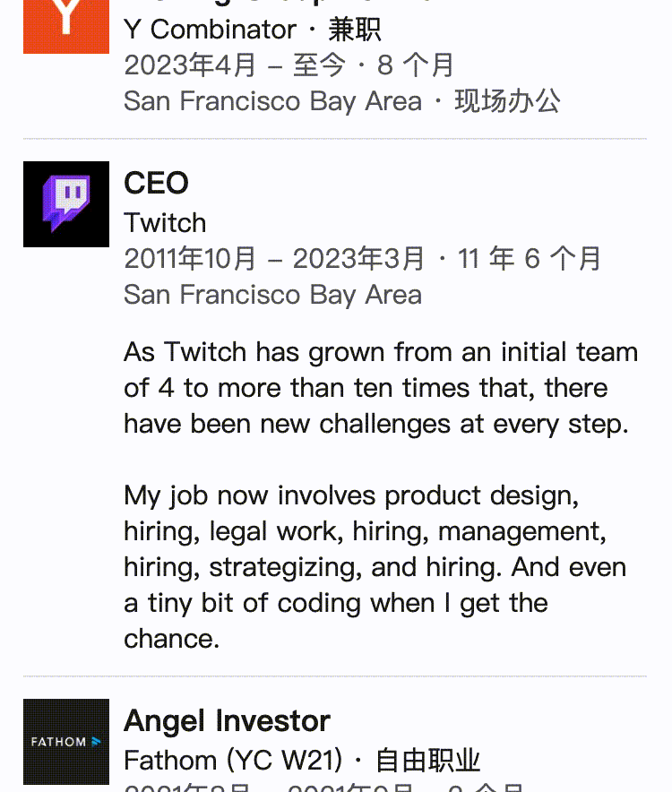The height and width of the screenshot is (792, 672).
Task: Click San Francisco Bay Area under Y Combinator
Action: [273, 101]
